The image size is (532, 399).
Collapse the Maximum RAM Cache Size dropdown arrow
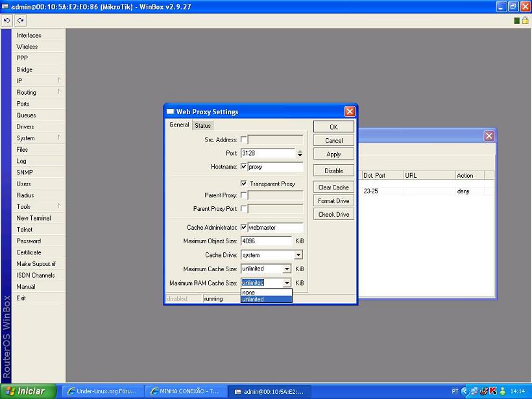tap(287, 283)
